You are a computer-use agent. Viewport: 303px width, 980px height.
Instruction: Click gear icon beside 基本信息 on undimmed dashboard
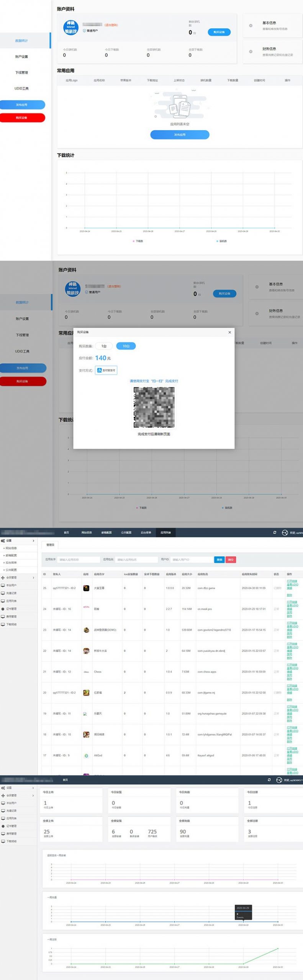pos(251,26)
